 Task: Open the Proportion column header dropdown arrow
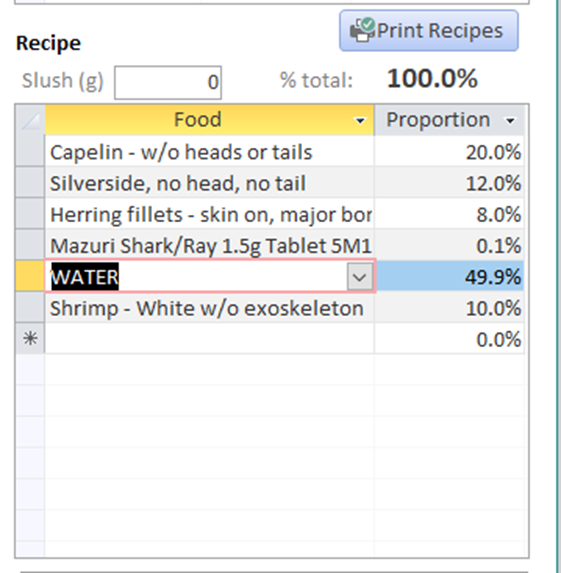point(510,120)
